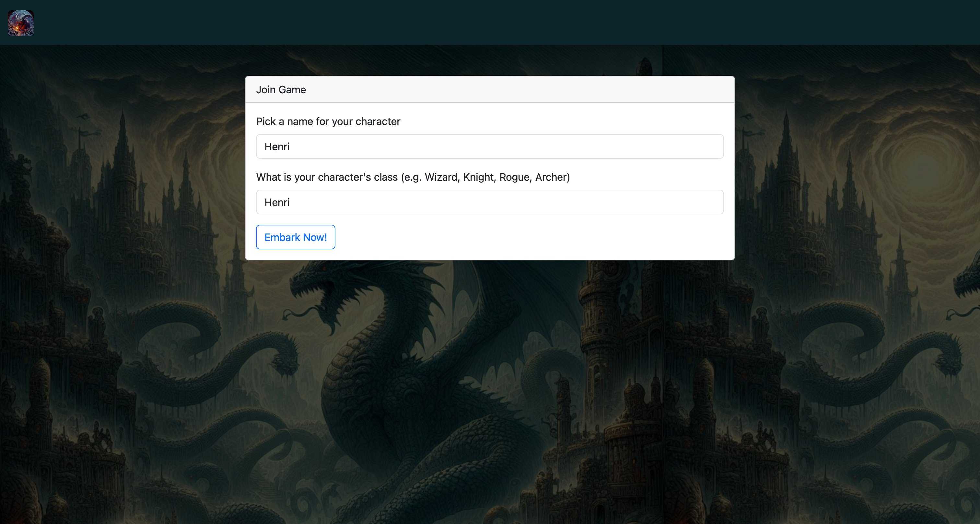Focus the character name input field

pos(490,146)
